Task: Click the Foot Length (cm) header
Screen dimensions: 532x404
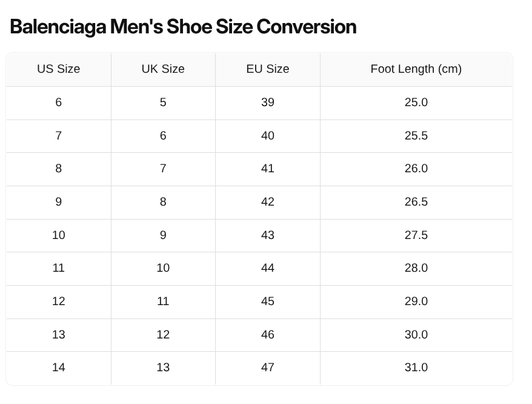Action: [x=416, y=69]
